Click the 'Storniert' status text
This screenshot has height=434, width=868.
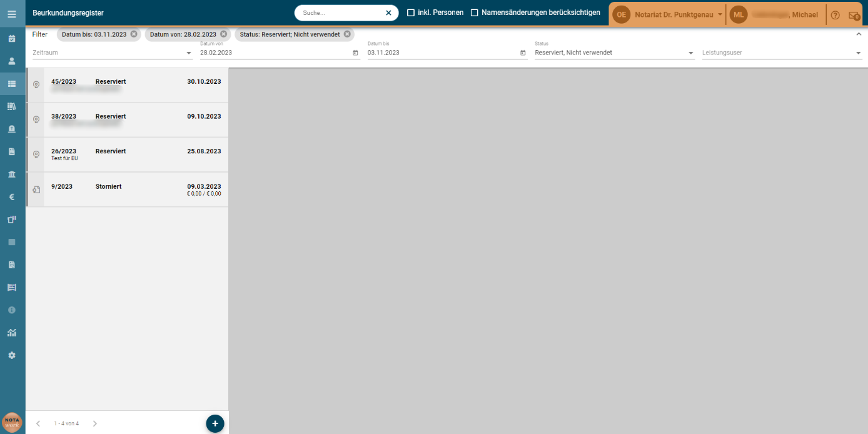[109, 186]
